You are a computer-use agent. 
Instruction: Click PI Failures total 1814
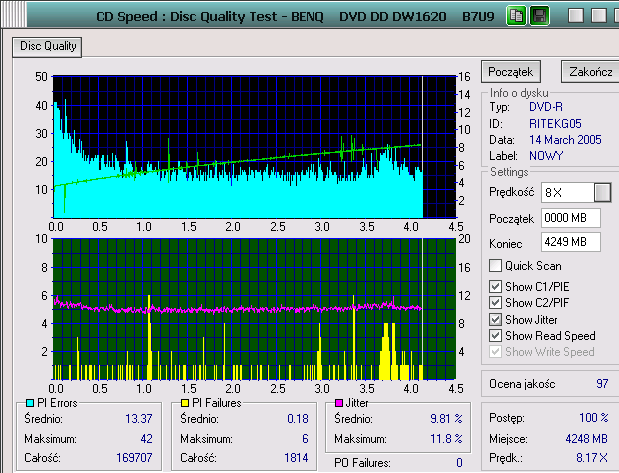click(x=296, y=458)
